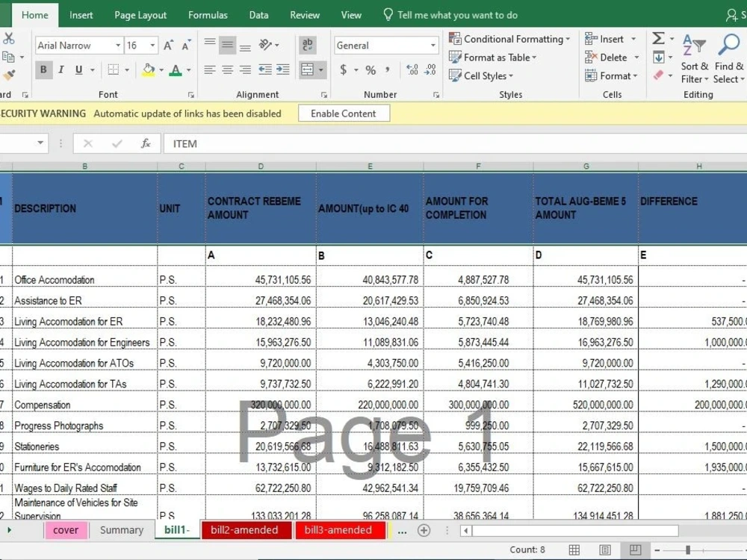Click the Fill down arrow icon
This screenshot has height=560, width=747.
pyautogui.click(x=658, y=57)
